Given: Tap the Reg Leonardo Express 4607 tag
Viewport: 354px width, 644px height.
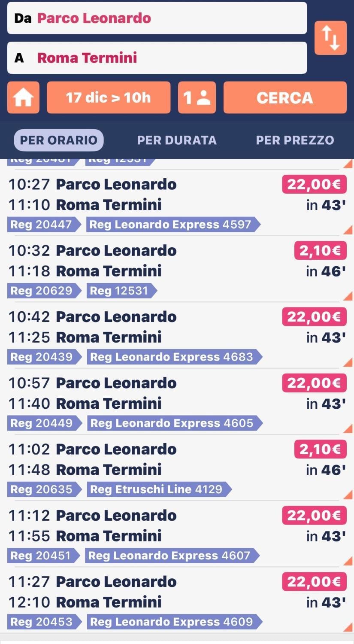Looking at the screenshot, I should pyautogui.click(x=172, y=556).
